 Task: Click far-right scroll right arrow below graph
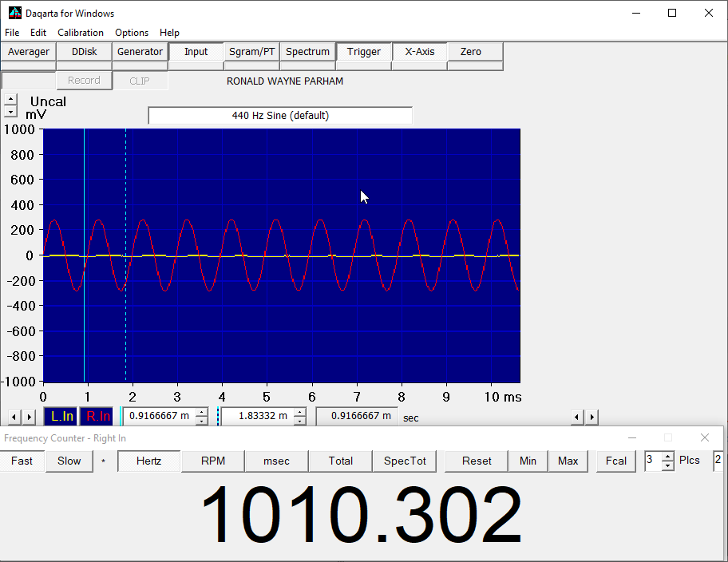click(591, 417)
